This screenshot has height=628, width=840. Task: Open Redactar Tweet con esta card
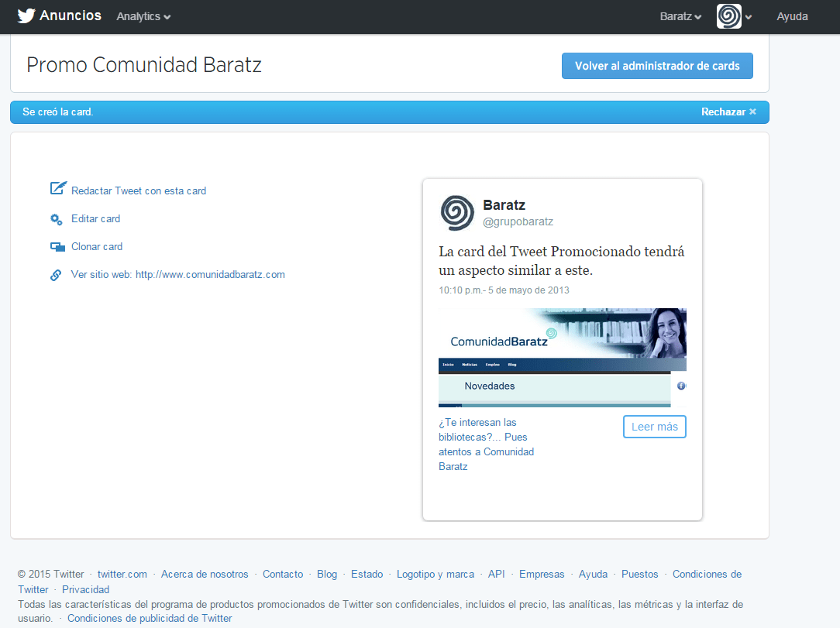(x=139, y=190)
